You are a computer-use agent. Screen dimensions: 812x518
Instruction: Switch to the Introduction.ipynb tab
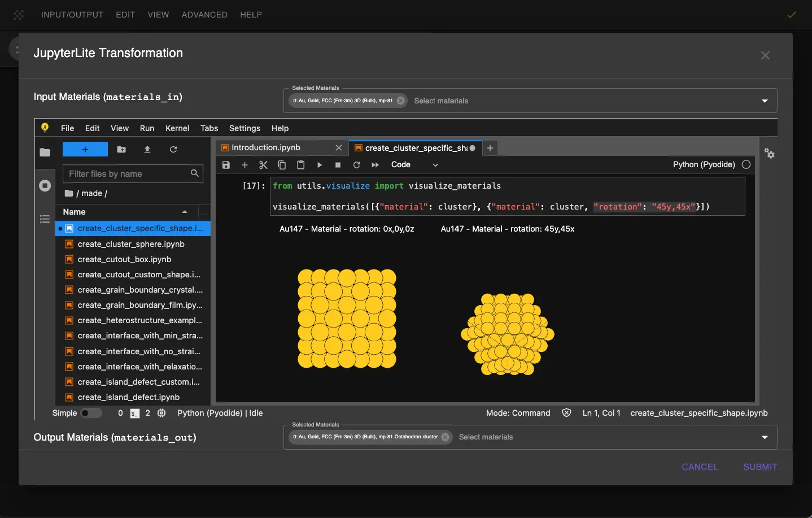click(x=266, y=147)
